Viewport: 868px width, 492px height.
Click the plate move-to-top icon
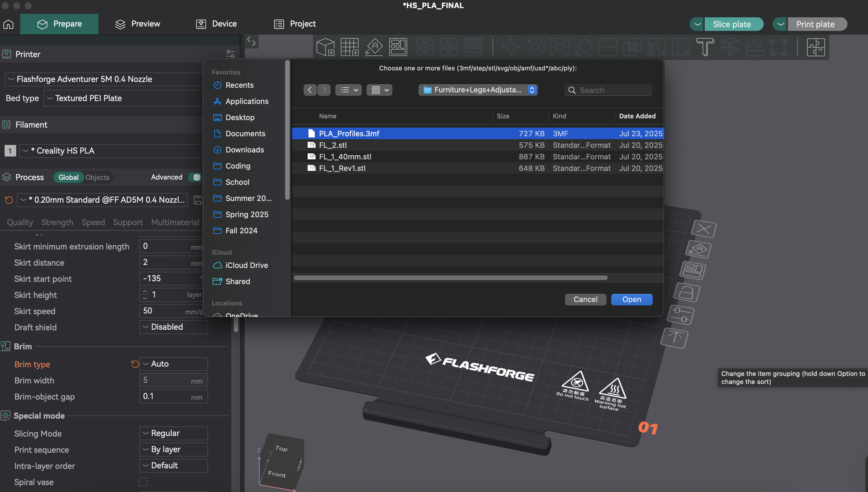point(674,338)
